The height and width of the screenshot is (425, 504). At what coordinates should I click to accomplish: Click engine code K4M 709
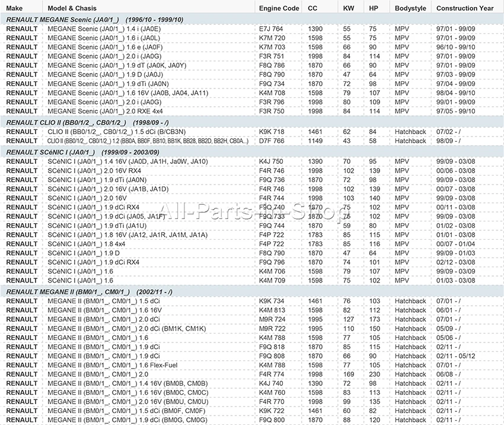click(272, 281)
